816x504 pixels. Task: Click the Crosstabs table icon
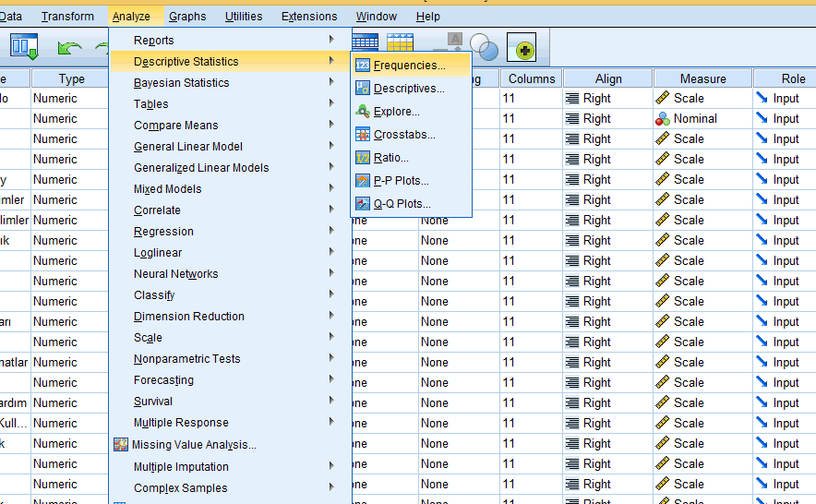363,135
